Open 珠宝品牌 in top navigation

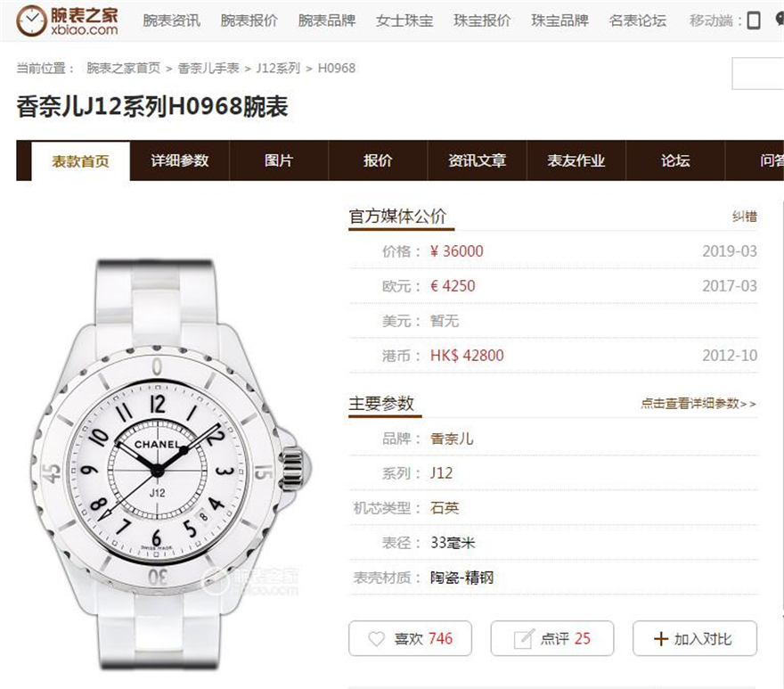[560, 21]
